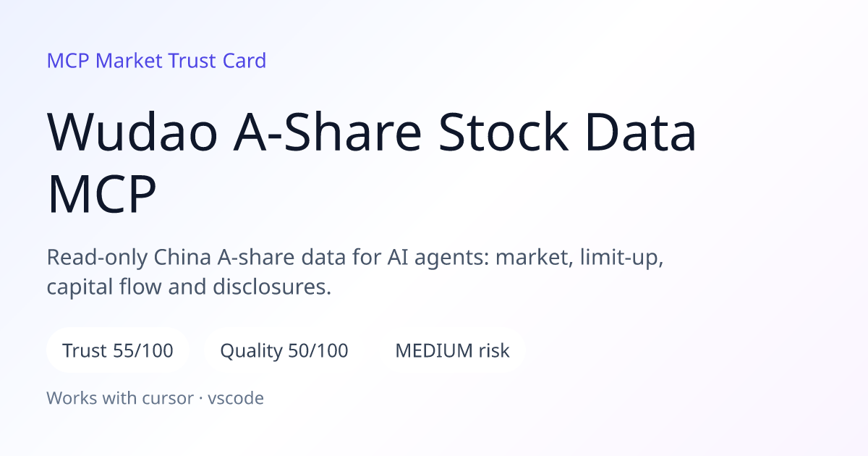Screen dimensions: 868x456
Task: Click the word vscode in compatibility line
Action: [x=236, y=397]
